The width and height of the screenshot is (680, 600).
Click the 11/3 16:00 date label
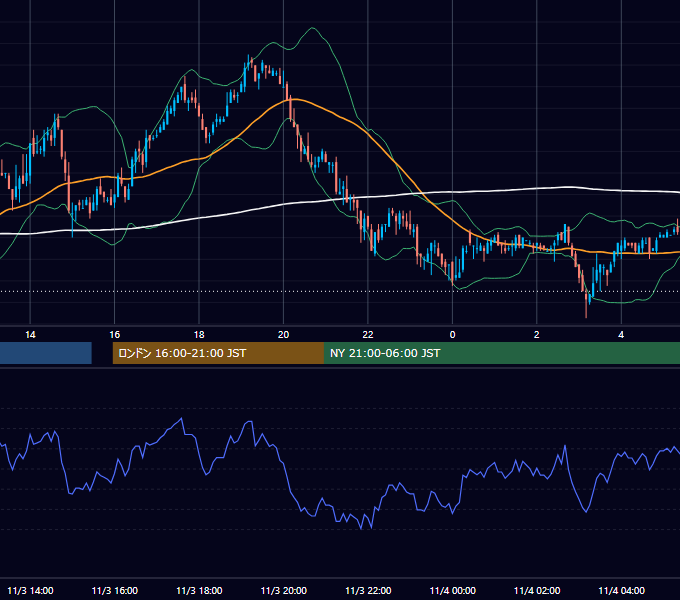[x=114, y=590]
